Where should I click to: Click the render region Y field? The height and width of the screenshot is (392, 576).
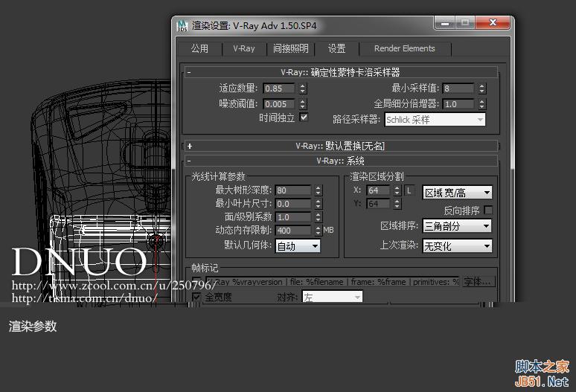378,204
